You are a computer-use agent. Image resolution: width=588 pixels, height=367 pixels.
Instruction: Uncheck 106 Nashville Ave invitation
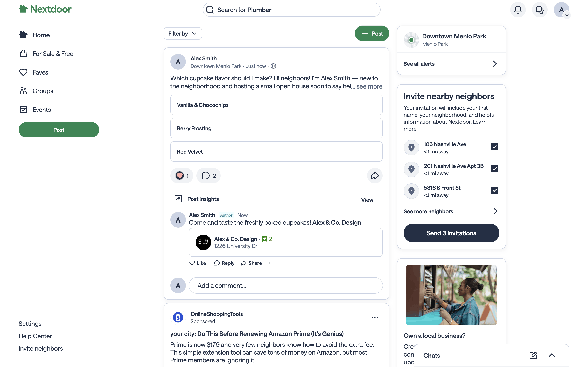tap(494, 147)
